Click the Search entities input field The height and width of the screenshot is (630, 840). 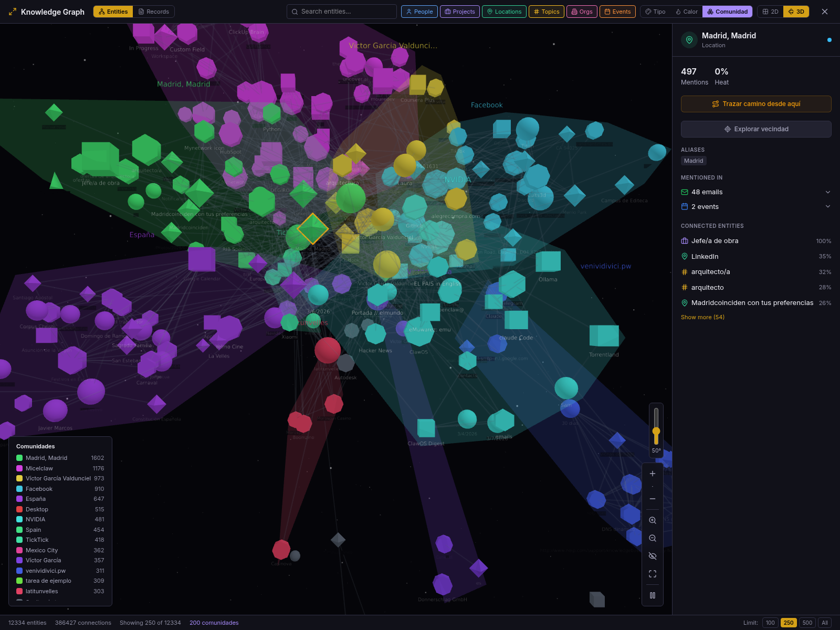[x=342, y=12]
